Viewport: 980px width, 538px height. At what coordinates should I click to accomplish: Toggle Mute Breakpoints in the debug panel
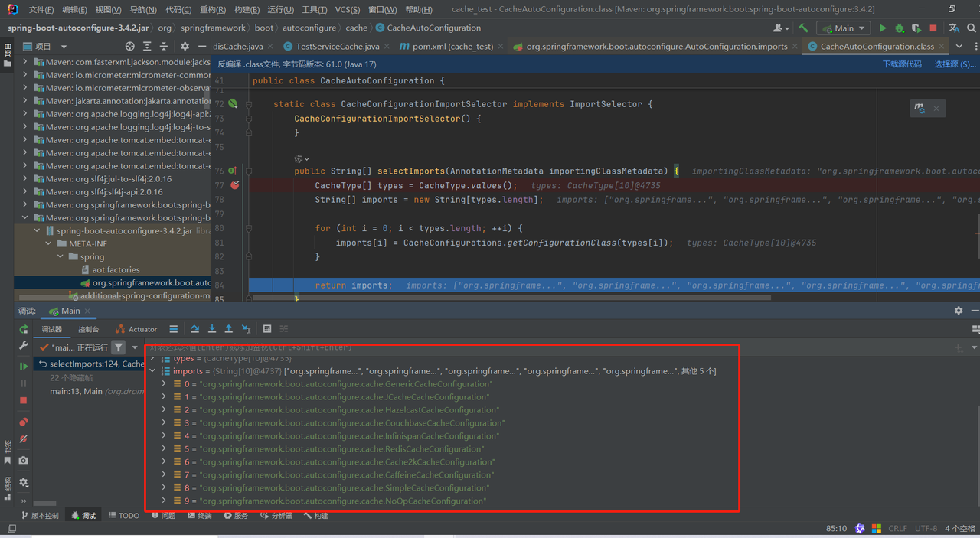coord(23,438)
